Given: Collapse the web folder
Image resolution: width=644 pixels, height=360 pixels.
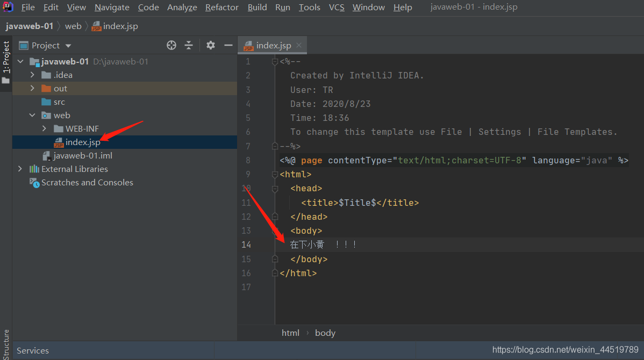Looking at the screenshot, I should (32, 116).
